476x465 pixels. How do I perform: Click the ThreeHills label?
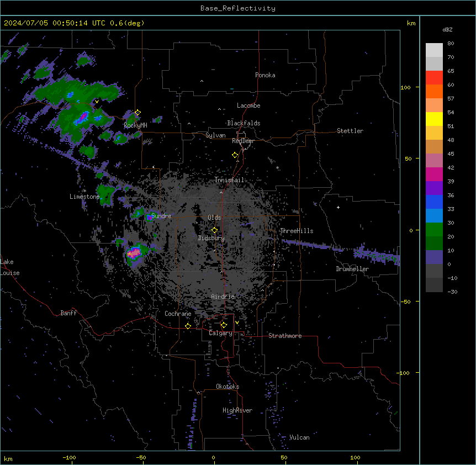(x=297, y=231)
